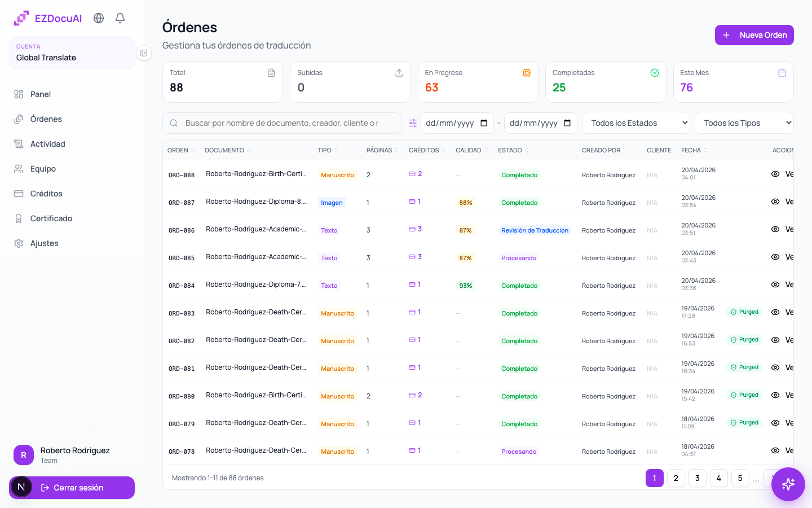Create a Nueva Orden
This screenshot has width=812, height=508.
(x=754, y=35)
